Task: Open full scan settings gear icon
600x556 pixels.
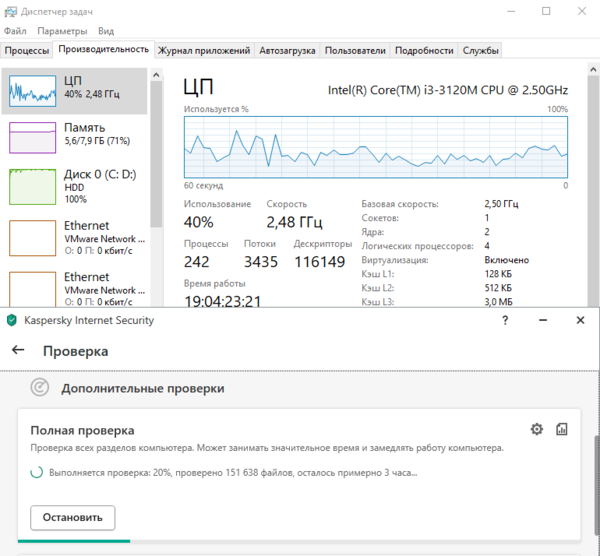Action: [x=537, y=429]
